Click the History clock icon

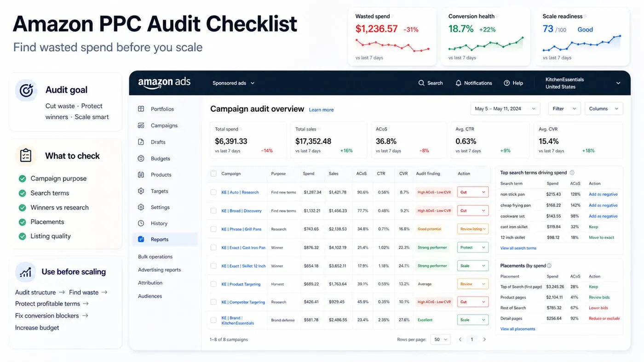pos(141,223)
